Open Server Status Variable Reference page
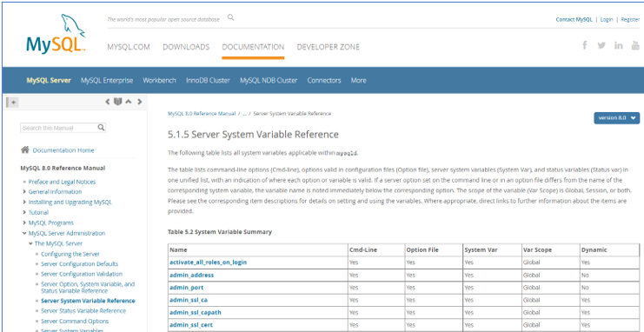The height and width of the screenshot is (332, 644). pyautogui.click(x=83, y=311)
